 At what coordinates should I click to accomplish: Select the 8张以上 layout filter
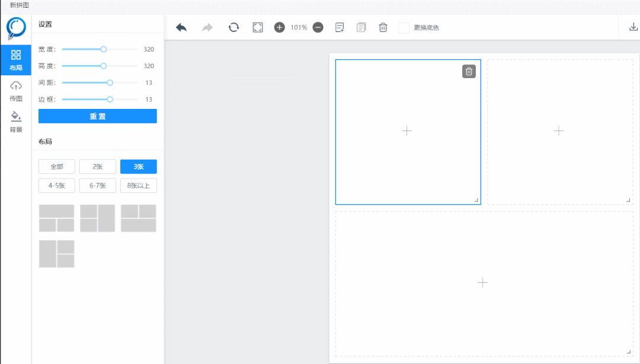click(x=139, y=186)
